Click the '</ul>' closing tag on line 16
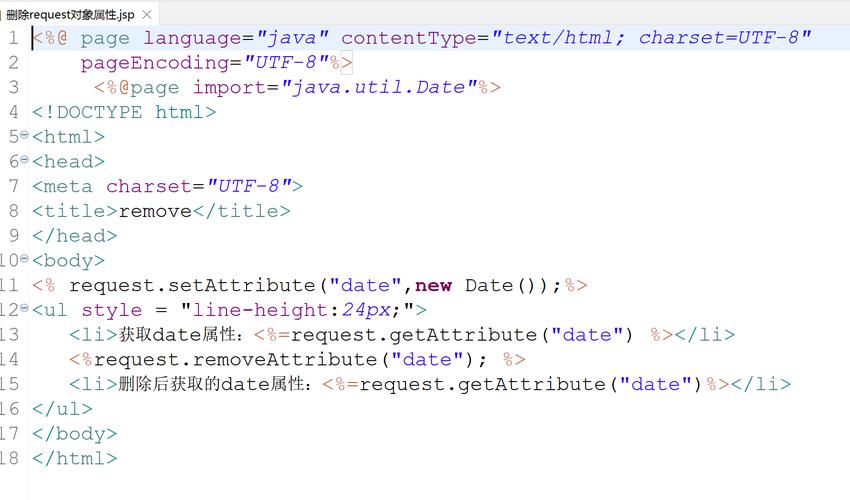Viewport: 850px width, 500px height. (62, 409)
